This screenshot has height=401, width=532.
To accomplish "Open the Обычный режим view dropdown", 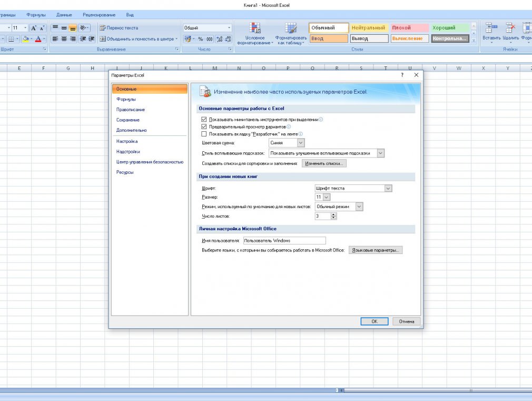I will coord(359,207).
